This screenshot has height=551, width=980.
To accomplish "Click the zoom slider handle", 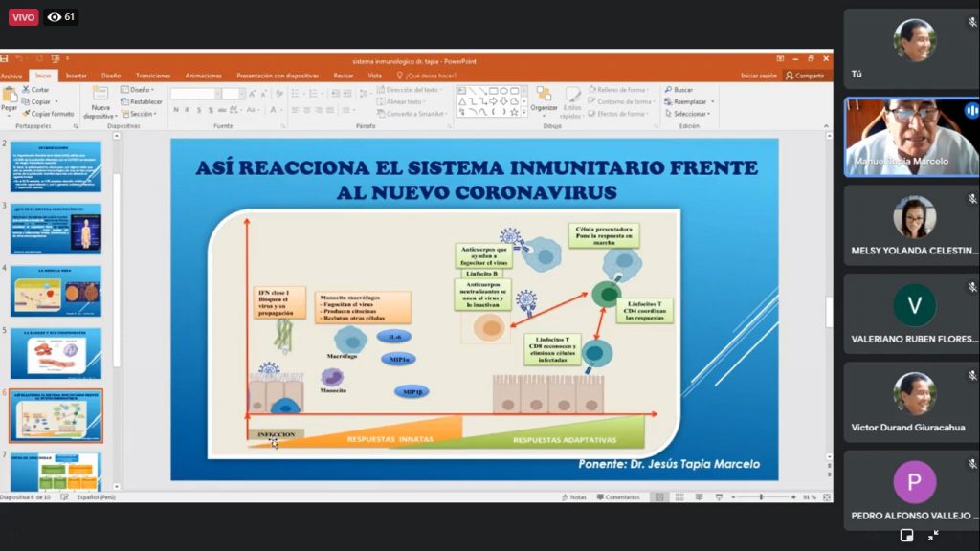I will point(761,497).
